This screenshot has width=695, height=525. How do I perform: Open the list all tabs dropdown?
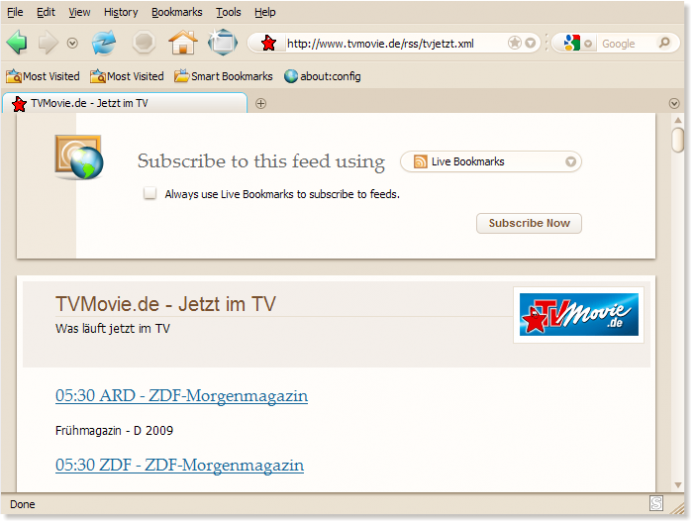click(674, 104)
